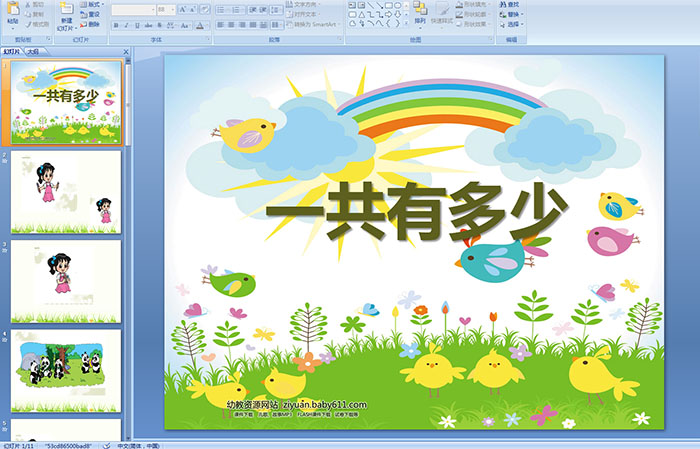Open the Arrange (排列) dropdown
Viewport: 700px width, 449px height.
[420, 13]
